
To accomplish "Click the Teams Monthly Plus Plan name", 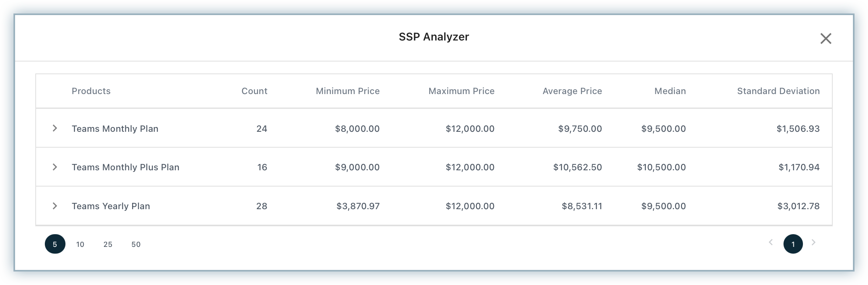I will 125,167.
